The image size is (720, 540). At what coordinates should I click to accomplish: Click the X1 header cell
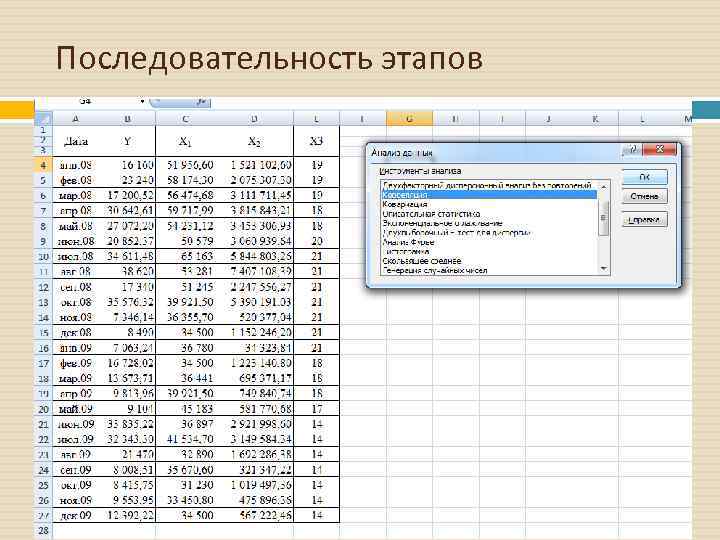click(x=185, y=141)
